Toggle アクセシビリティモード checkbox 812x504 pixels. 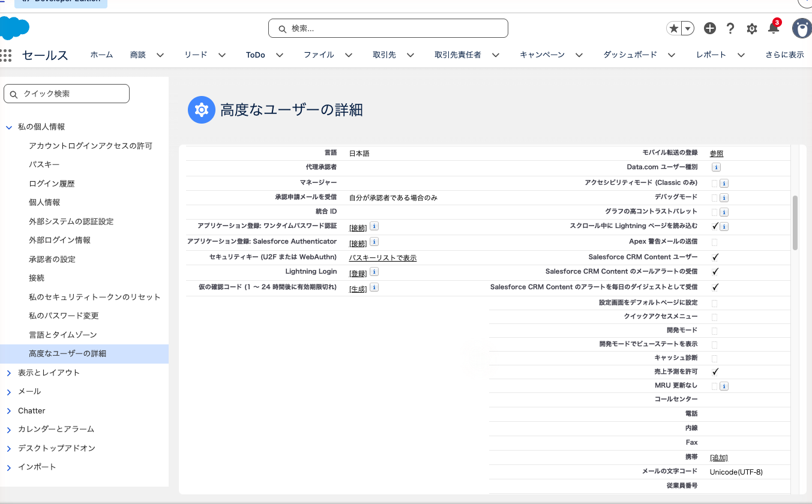pos(715,183)
